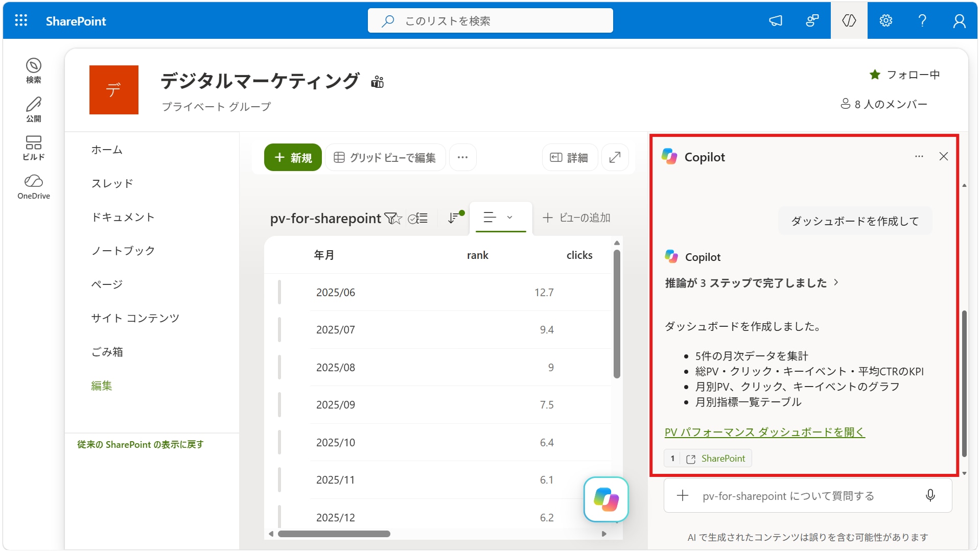The image size is (980, 552).
Task: Open サイト コンテンツ in site navigation
Action: (x=135, y=318)
